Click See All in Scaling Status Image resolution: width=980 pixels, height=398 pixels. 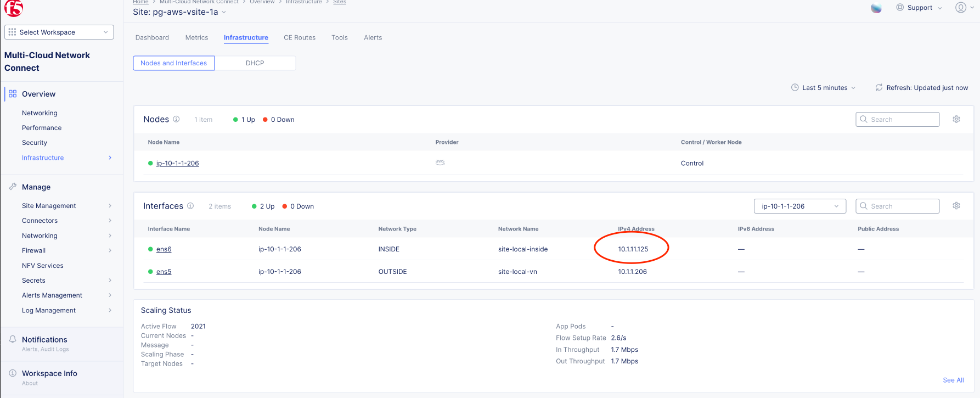coord(953,380)
